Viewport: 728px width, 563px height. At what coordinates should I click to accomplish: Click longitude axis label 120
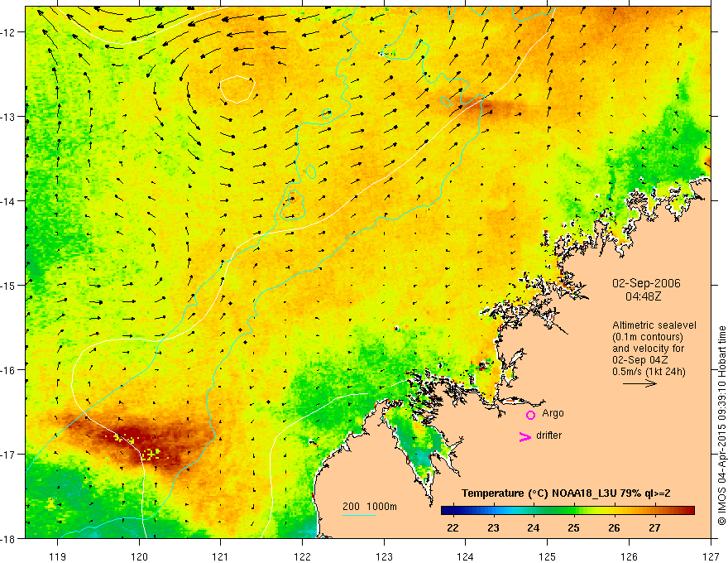139,556
